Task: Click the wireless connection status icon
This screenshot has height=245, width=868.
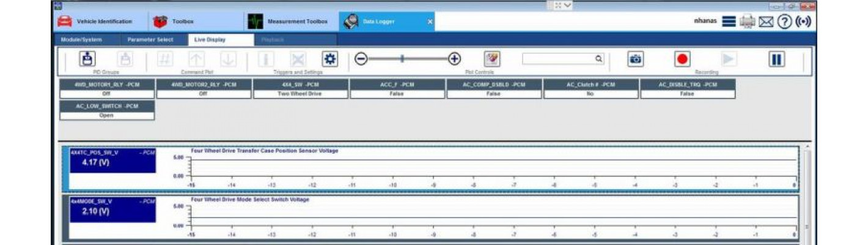Action: [803, 21]
